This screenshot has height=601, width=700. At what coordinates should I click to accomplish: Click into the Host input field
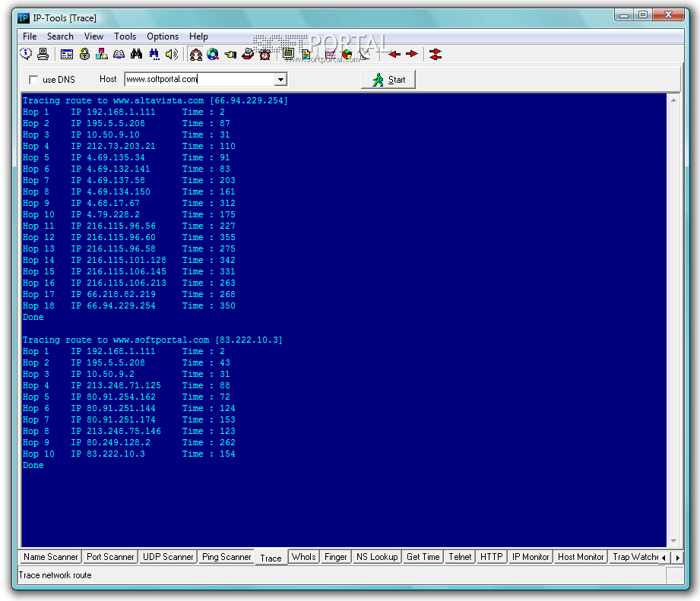(200, 80)
